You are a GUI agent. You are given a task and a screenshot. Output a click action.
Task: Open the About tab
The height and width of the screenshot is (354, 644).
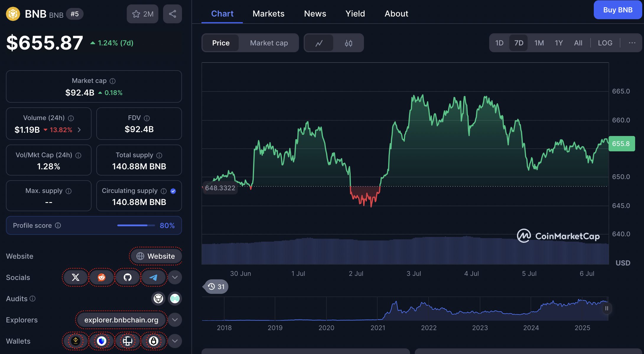[x=396, y=14]
